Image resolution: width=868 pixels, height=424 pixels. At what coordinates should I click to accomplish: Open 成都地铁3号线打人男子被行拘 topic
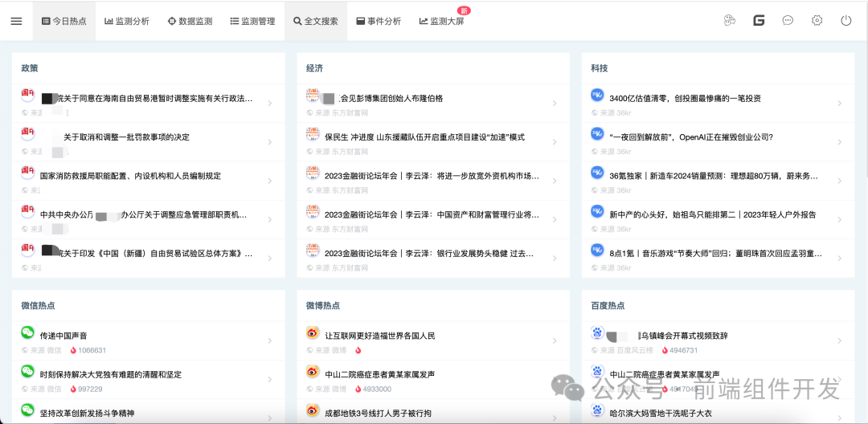click(x=378, y=413)
